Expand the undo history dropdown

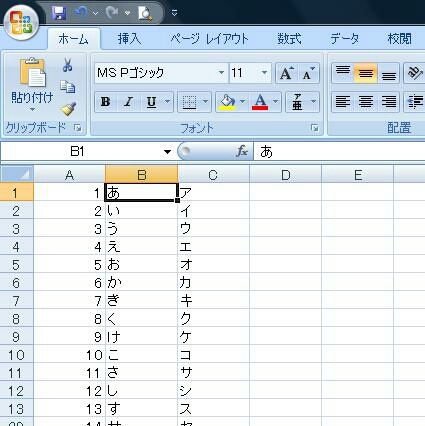pyautogui.click(x=96, y=13)
